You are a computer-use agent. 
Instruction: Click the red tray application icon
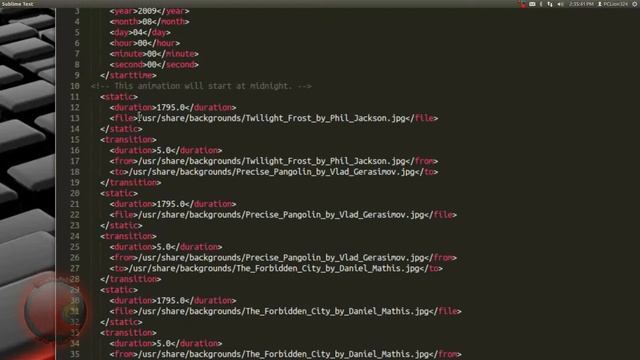[523, 4]
